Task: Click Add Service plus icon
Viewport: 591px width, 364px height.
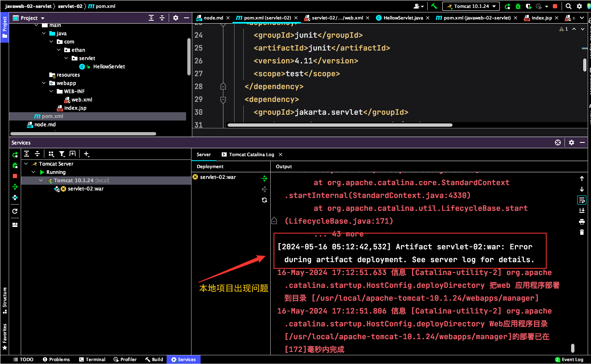Action: pyautogui.click(x=86, y=154)
